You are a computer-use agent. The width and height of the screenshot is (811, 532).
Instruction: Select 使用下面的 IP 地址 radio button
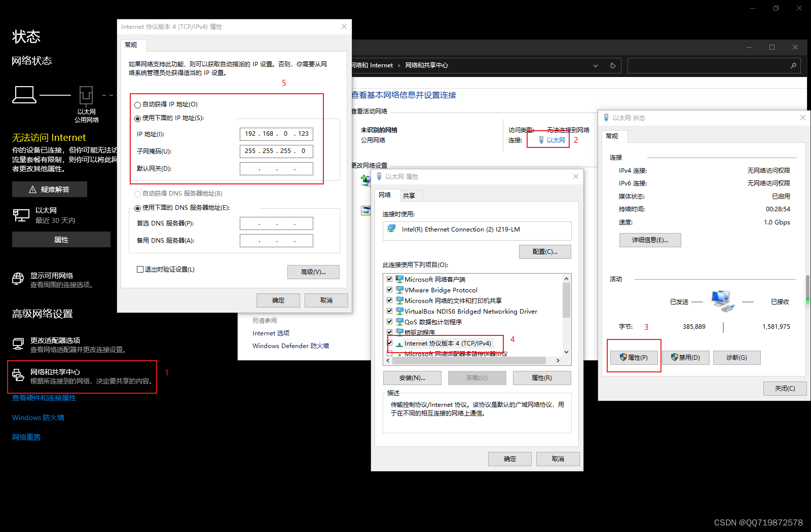click(137, 119)
